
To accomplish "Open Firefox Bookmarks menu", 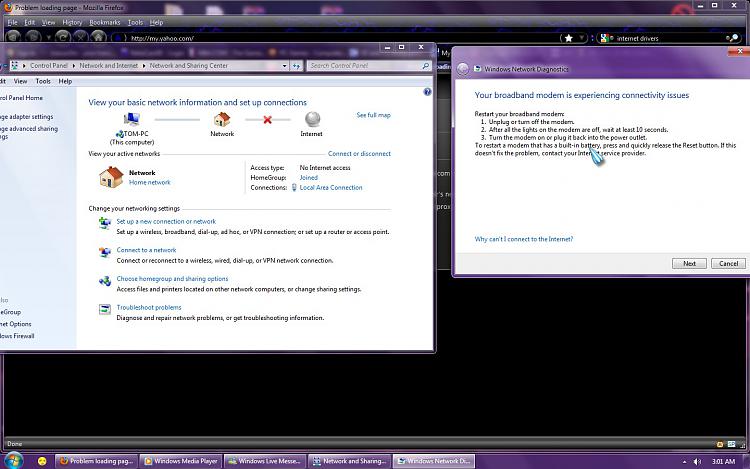I will (x=105, y=22).
